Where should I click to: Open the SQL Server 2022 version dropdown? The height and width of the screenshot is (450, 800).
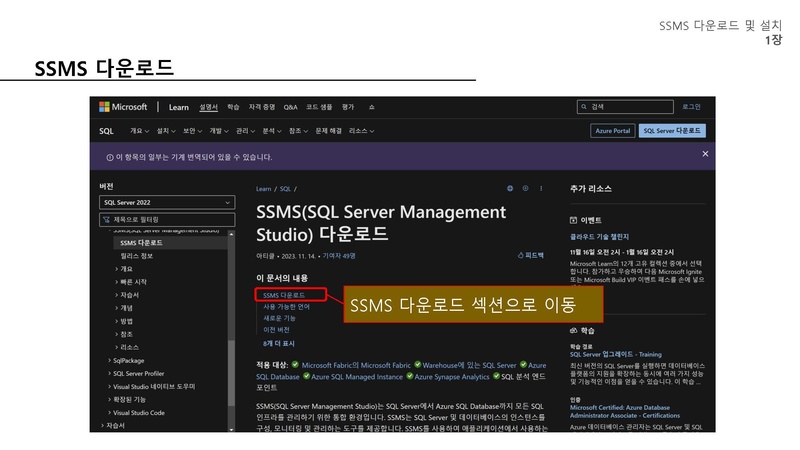[x=166, y=203]
